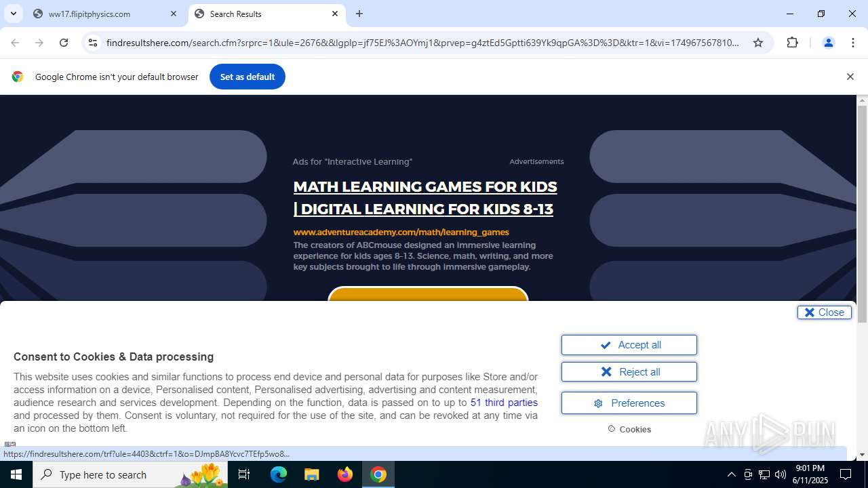Go forward to the next page

point(39,43)
